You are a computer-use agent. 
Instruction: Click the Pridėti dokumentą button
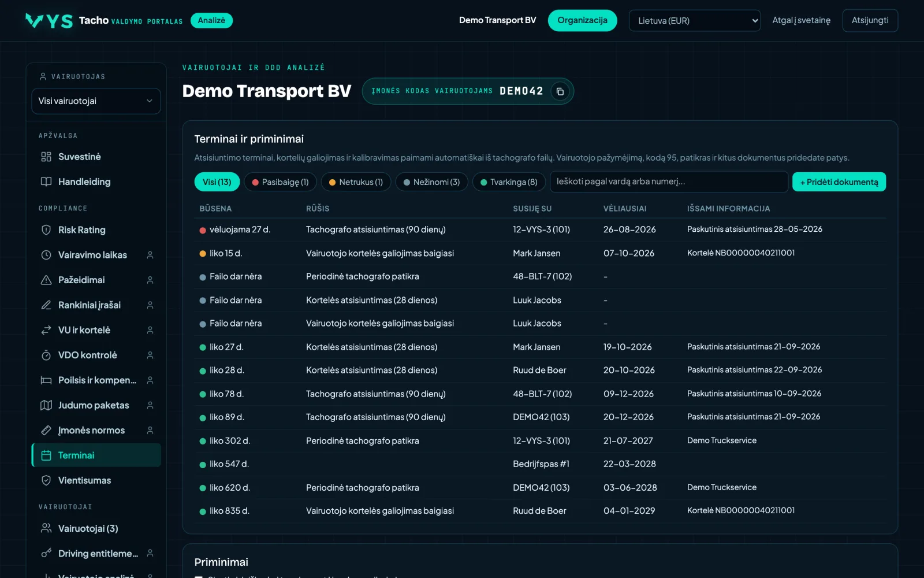point(839,182)
